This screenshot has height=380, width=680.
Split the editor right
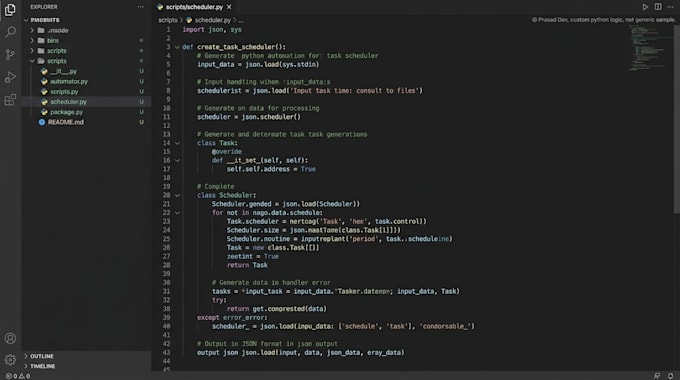(658, 7)
